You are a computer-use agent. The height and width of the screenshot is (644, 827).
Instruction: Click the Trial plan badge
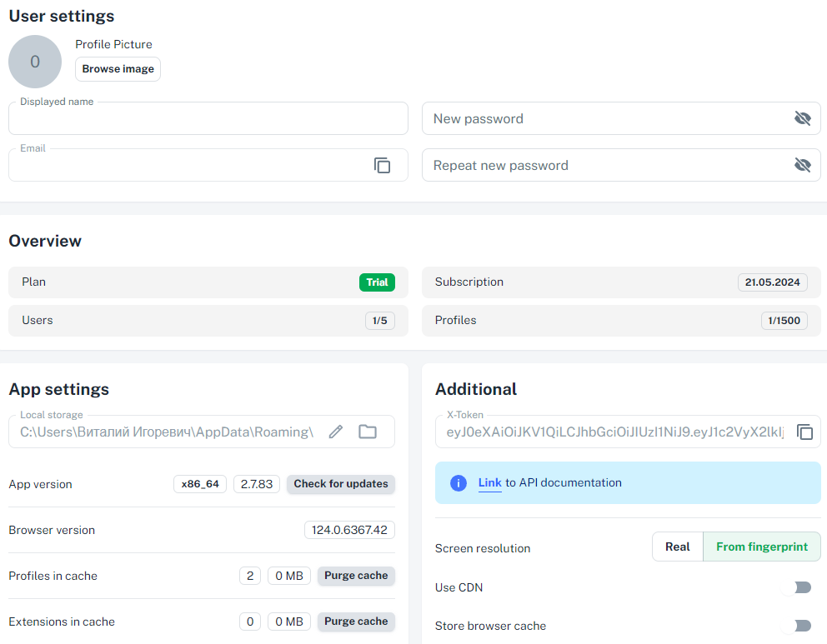coord(377,282)
